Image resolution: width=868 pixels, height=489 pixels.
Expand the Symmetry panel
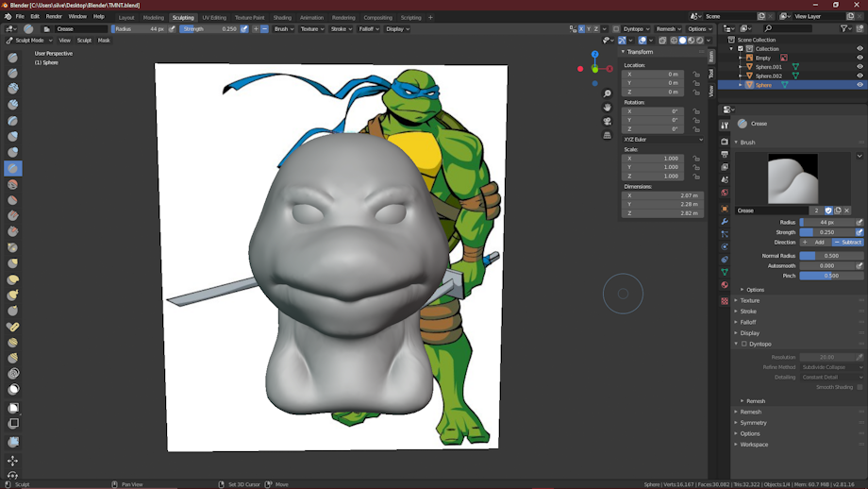(753, 423)
